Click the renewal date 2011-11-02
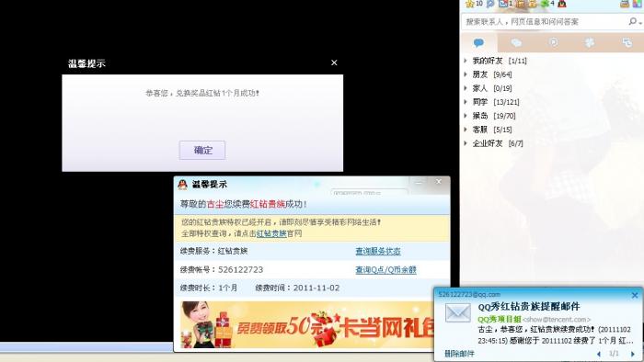The image size is (644, 362). (316, 288)
